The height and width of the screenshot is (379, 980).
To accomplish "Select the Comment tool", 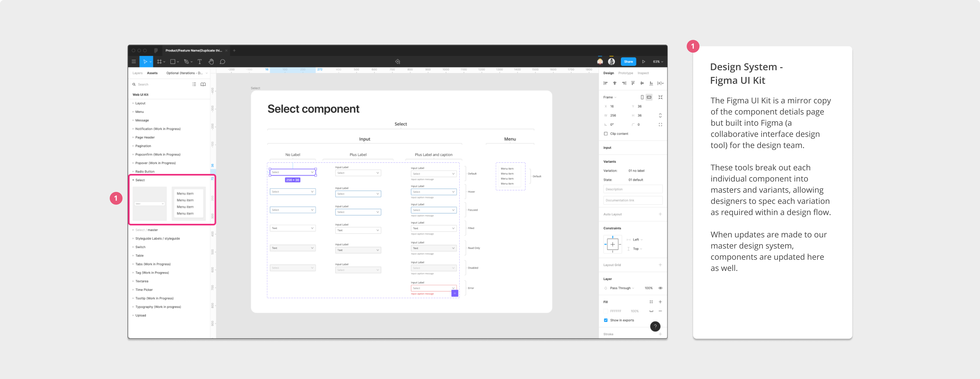I will tap(222, 62).
